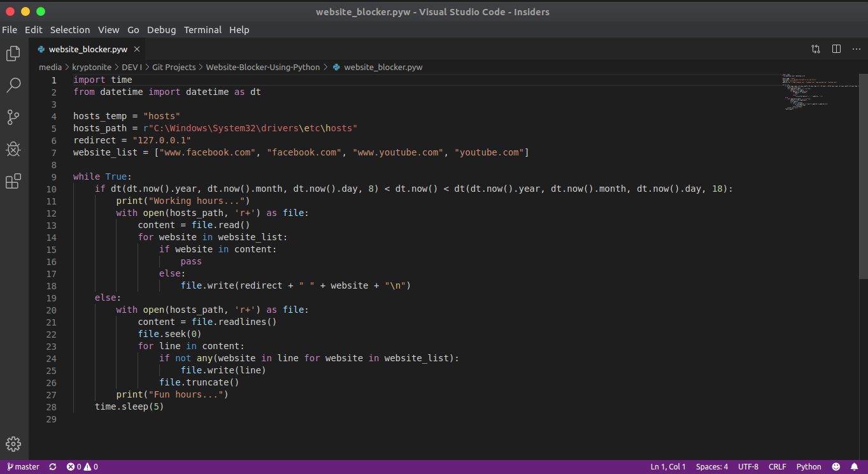This screenshot has height=474, width=868.
Task: Open the Debug view icon
Action: [13, 149]
